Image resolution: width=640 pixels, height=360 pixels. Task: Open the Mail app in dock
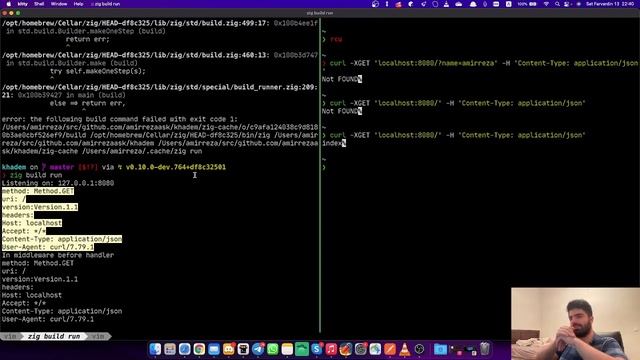[x=214, y=349]
